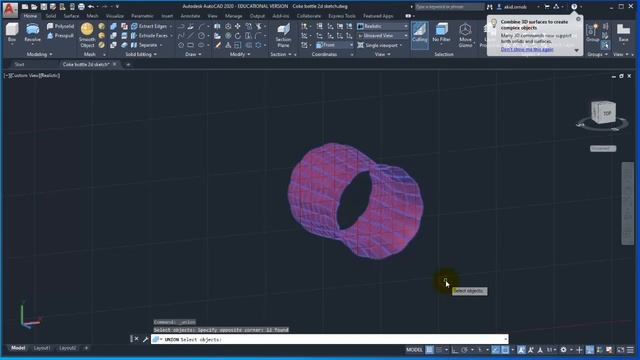Expand the Modify panel

[240, 54]
